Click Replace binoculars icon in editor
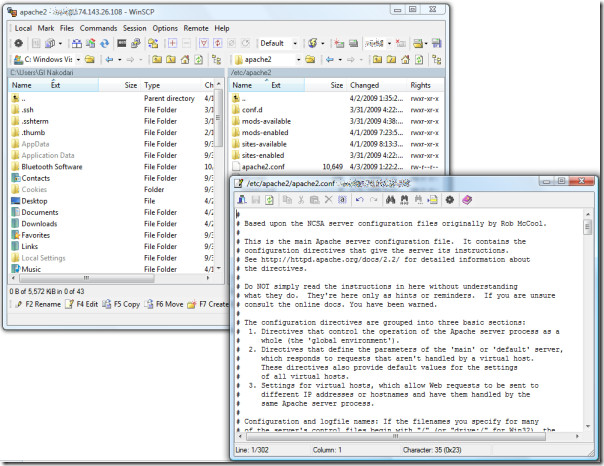Viewport: 604px width, 466px height. 404,199
